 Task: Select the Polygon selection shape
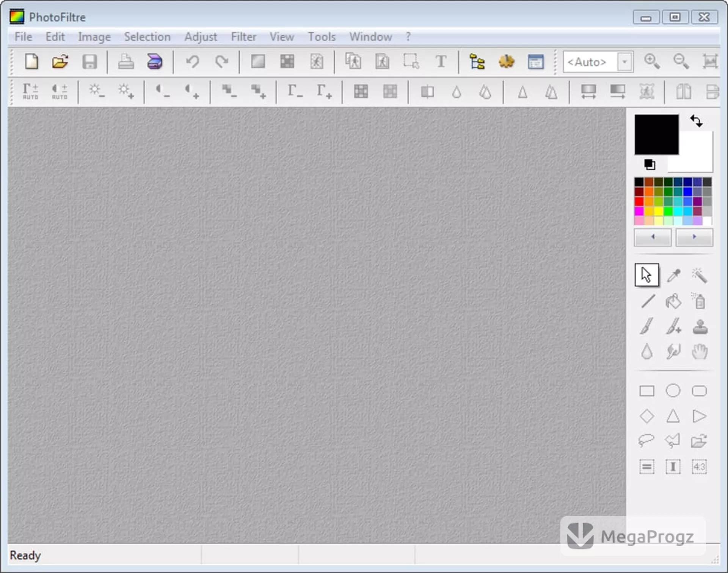673,441
